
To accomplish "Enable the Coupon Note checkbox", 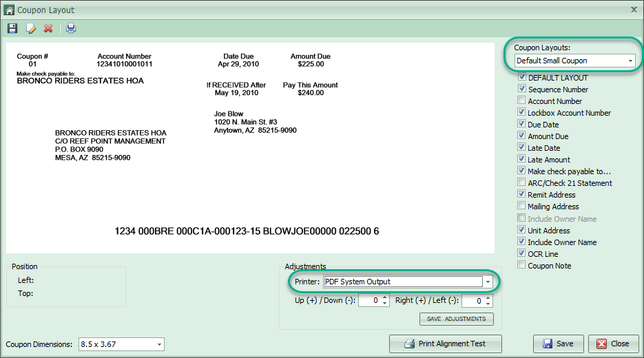I will (521, 265).
